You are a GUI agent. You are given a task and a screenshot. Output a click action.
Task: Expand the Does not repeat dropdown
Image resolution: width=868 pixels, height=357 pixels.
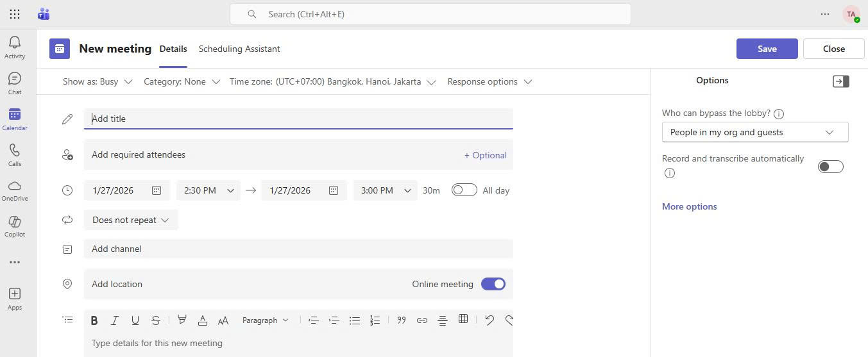click(x=130, y=220)
